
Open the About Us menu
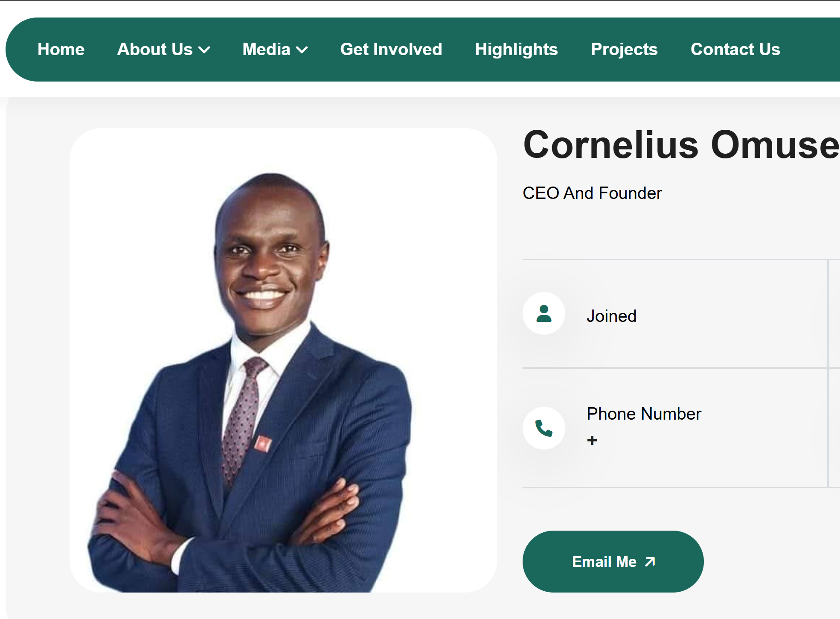[163, 50]
